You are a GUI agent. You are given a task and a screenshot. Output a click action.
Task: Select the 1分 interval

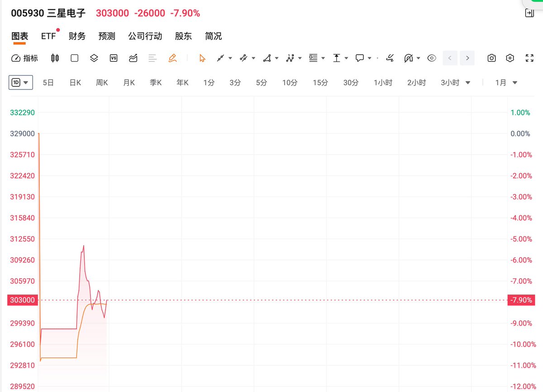coord(209,83)
